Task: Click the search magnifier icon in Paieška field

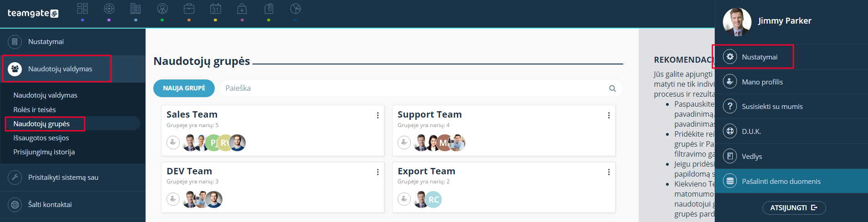Action: 612,89
